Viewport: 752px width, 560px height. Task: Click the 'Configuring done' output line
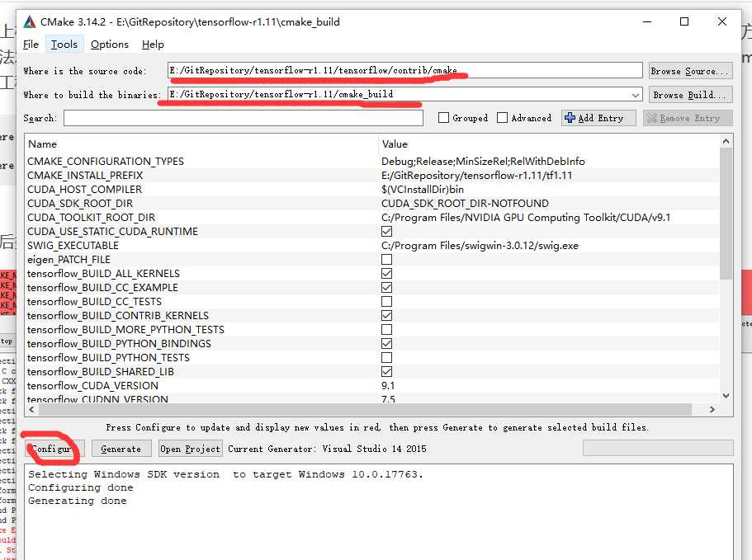click(81, 487)
